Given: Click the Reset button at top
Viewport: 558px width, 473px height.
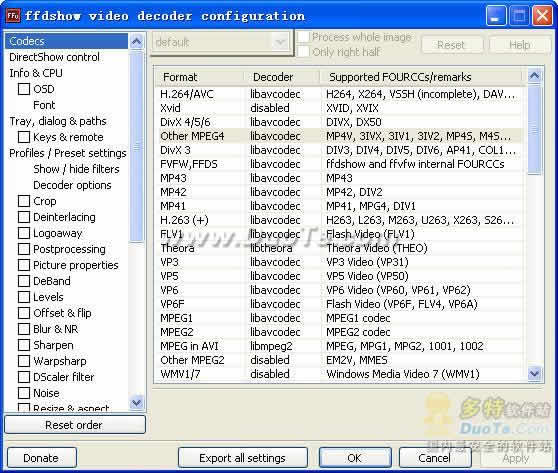Looking at the screenshot, I should coord(451,45).
